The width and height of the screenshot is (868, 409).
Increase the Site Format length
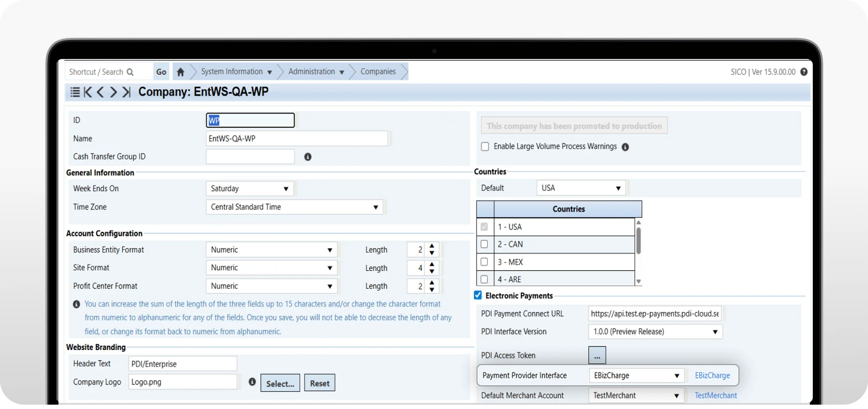point(432,264)
